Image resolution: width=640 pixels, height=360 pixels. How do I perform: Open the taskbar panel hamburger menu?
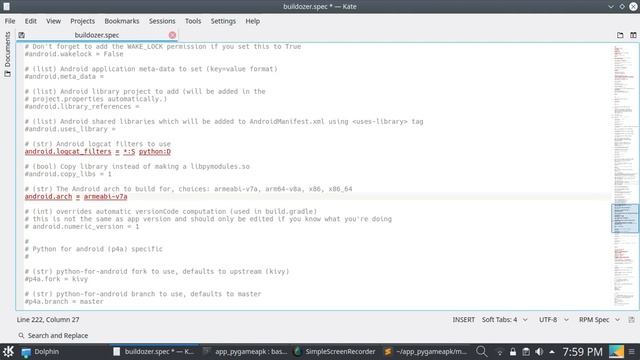[x=632, y=351]
